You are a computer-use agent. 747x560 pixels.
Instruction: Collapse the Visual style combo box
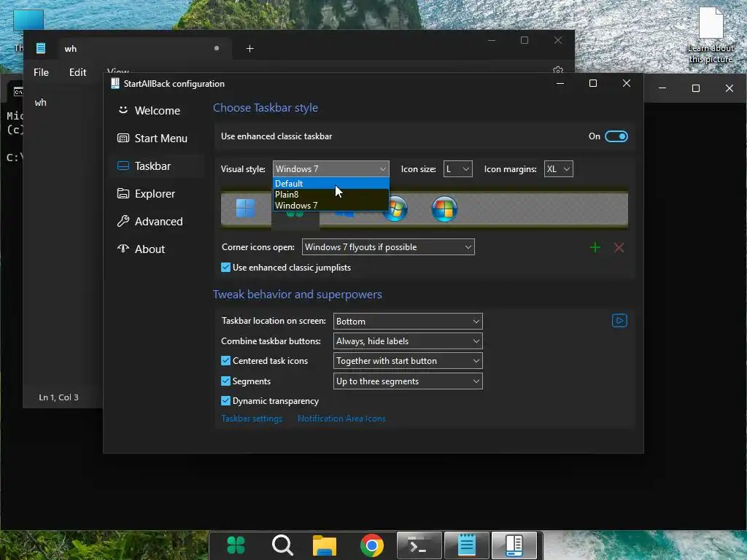(x=330, y=169)
